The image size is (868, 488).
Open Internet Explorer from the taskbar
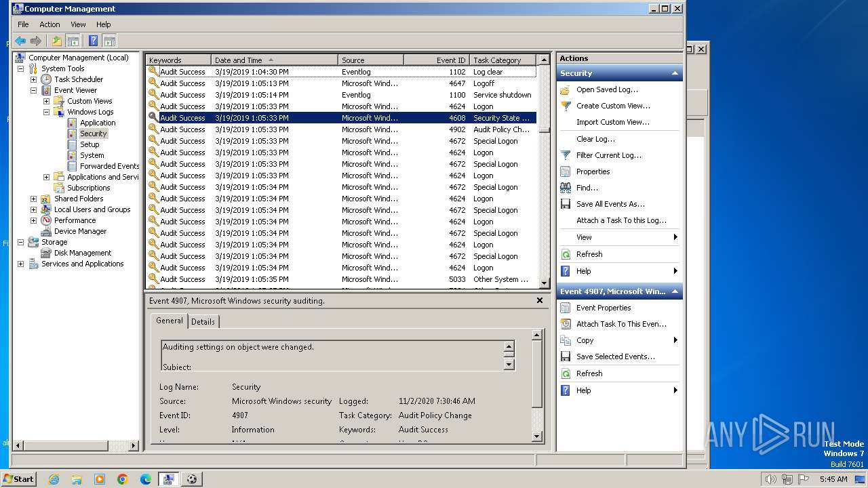click(x=54, y=479)
